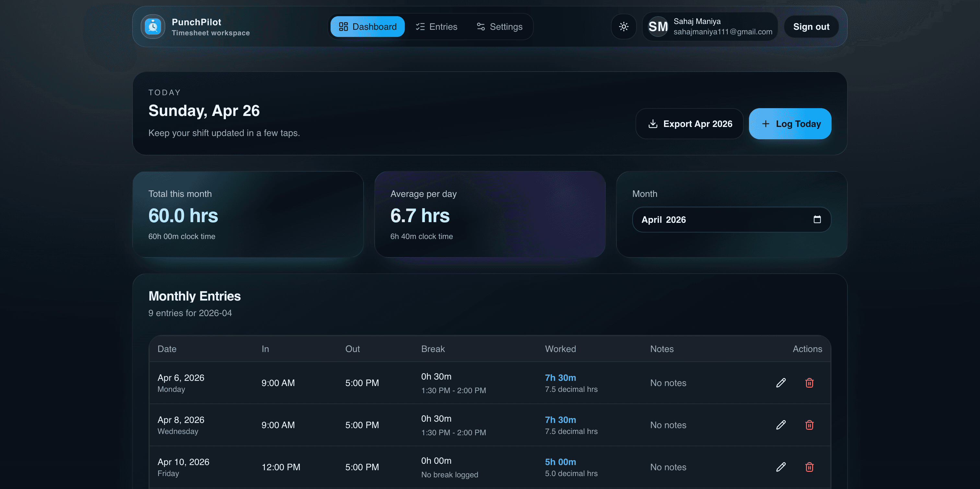Click the Sign out button
Screen dimensions: 980x489
tap(811, 27)
